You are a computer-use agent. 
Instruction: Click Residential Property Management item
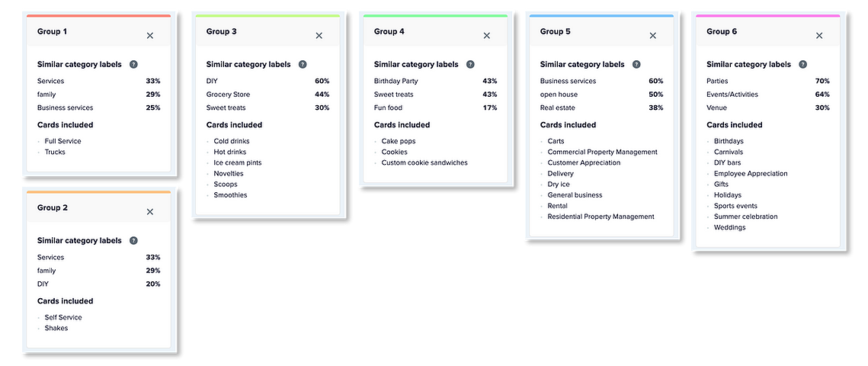tap(601, 217)
